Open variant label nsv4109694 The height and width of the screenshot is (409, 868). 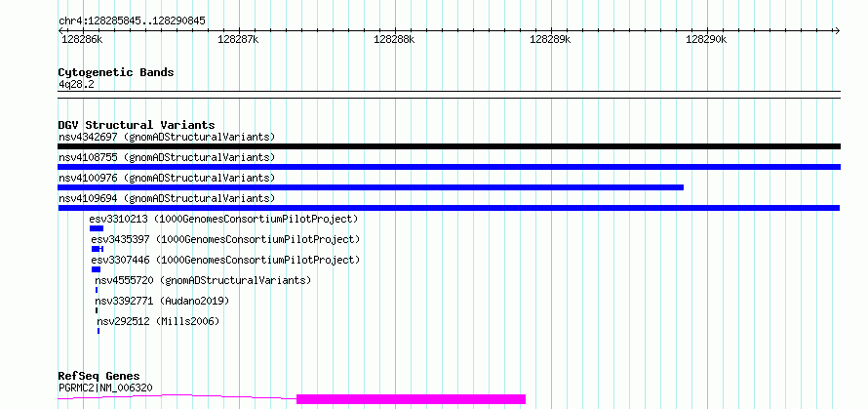(167, 198)
